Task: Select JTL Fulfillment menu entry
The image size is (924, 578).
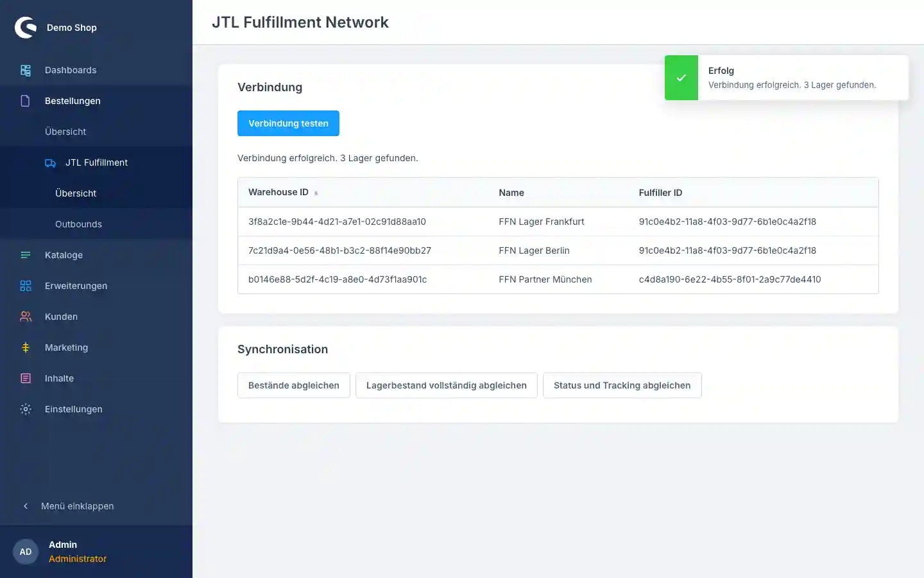Action: point(96,162)
